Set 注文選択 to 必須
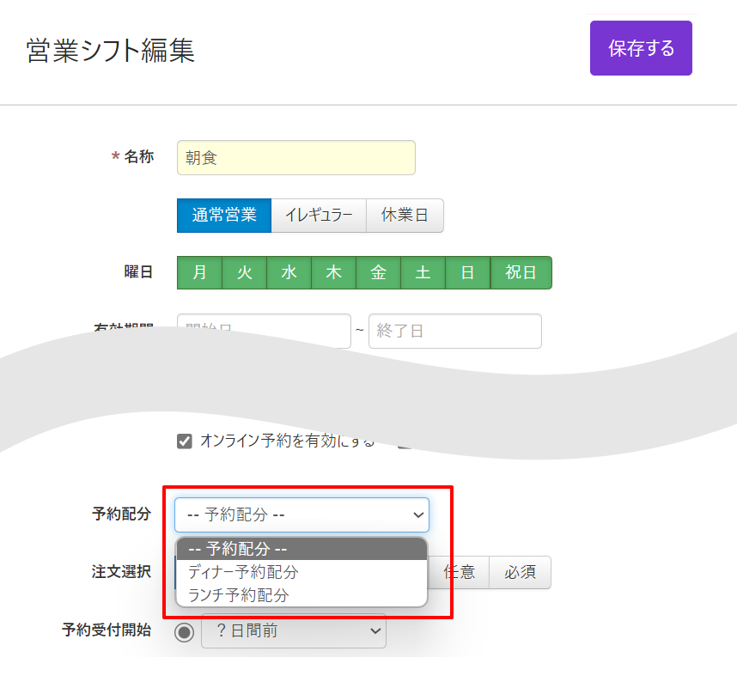The height and width of the screenshot is (700, 737). click(x=520, y=572)
